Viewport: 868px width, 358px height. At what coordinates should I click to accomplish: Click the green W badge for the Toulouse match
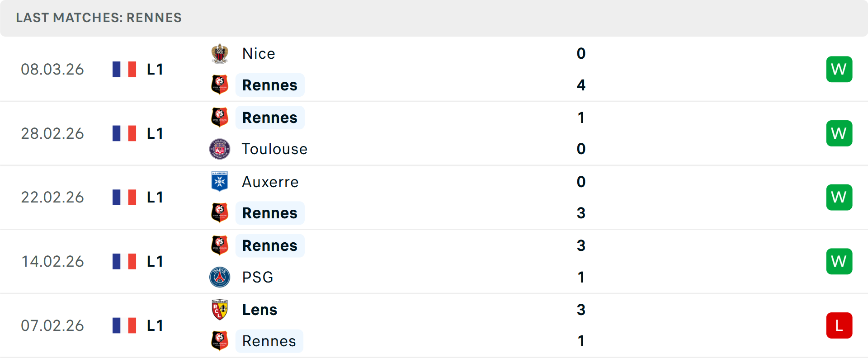click(839, 133)
